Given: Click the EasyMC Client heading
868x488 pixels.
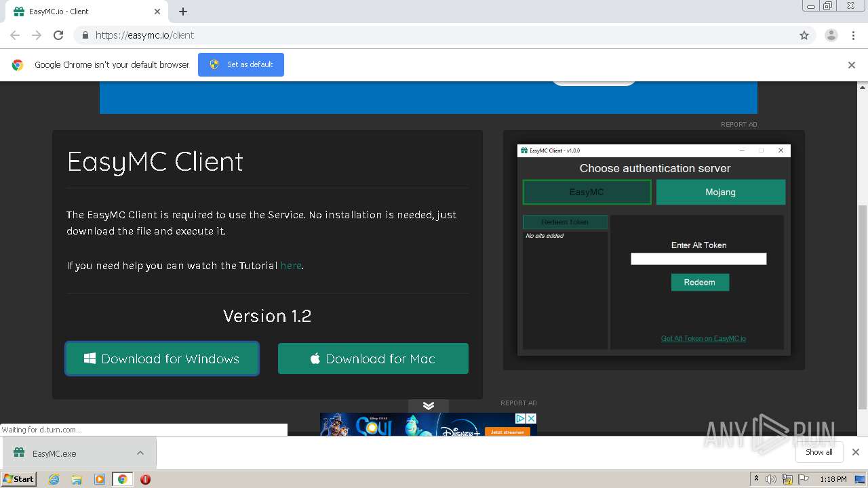Looking at the screenshot, I should [x=155, y=162].
